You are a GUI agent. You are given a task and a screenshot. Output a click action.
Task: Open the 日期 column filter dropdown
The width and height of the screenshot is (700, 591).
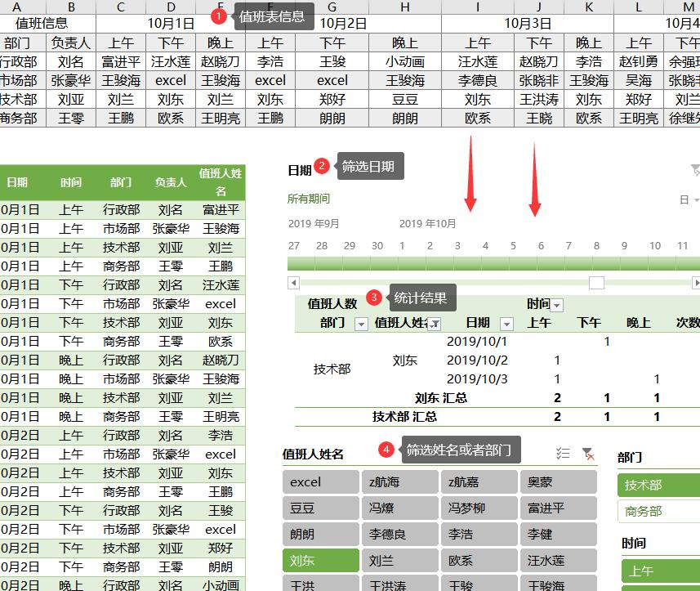(x=508, y=322)
